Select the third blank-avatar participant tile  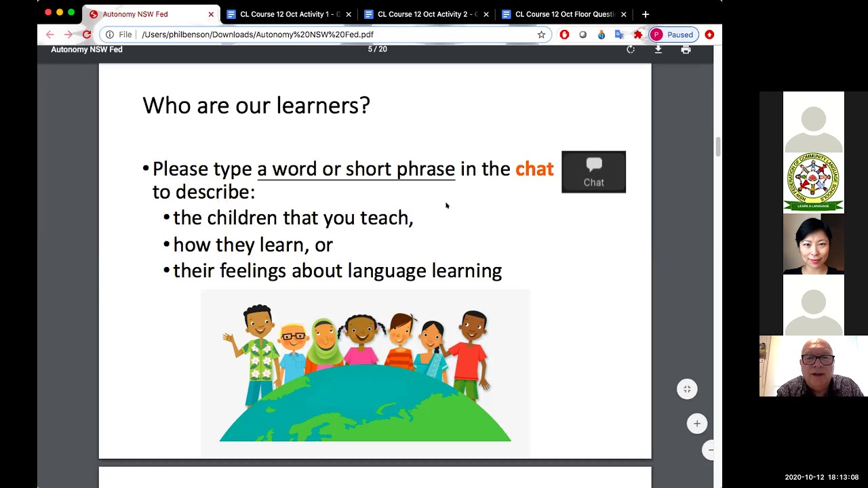pos(814,305)
